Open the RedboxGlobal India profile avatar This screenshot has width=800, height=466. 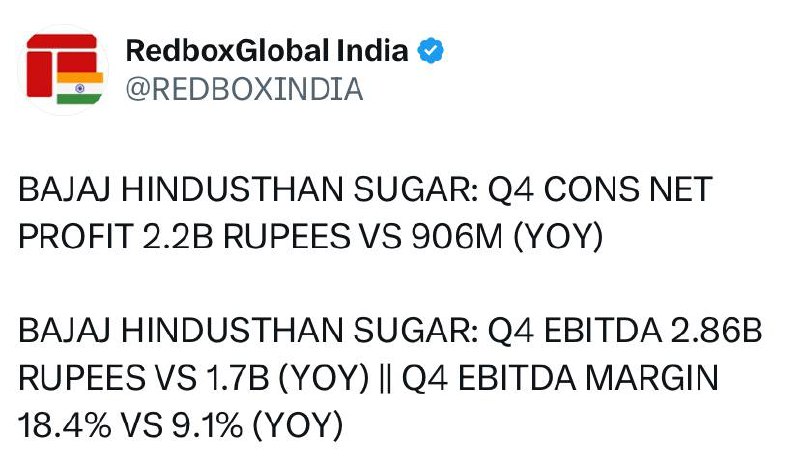[x=63, y=70]
